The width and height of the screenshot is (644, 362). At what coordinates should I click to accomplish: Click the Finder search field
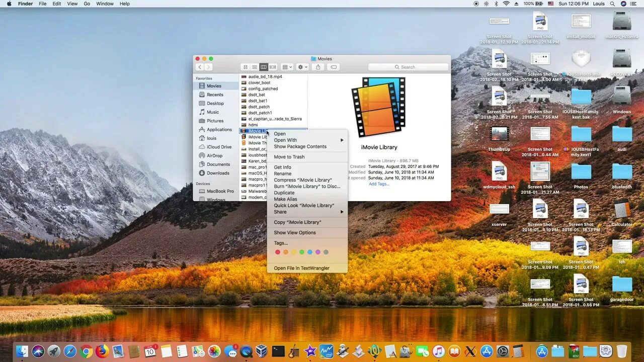pos(408,67)
